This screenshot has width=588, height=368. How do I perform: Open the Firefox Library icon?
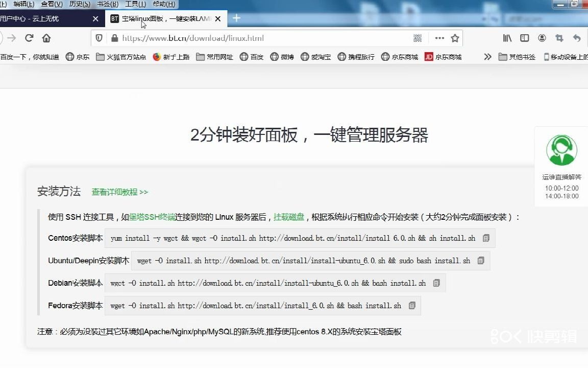click(506, 38)
